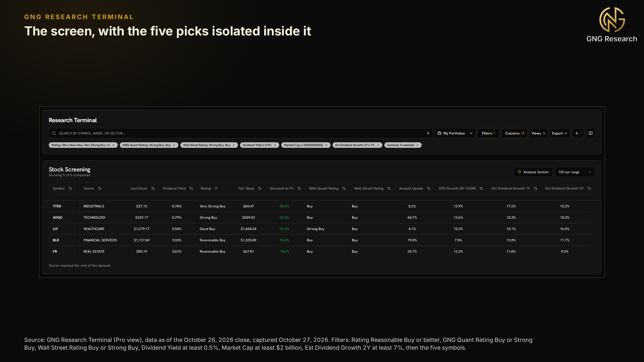
Task: Open the Views dropdown
Action: coord(539,133)
